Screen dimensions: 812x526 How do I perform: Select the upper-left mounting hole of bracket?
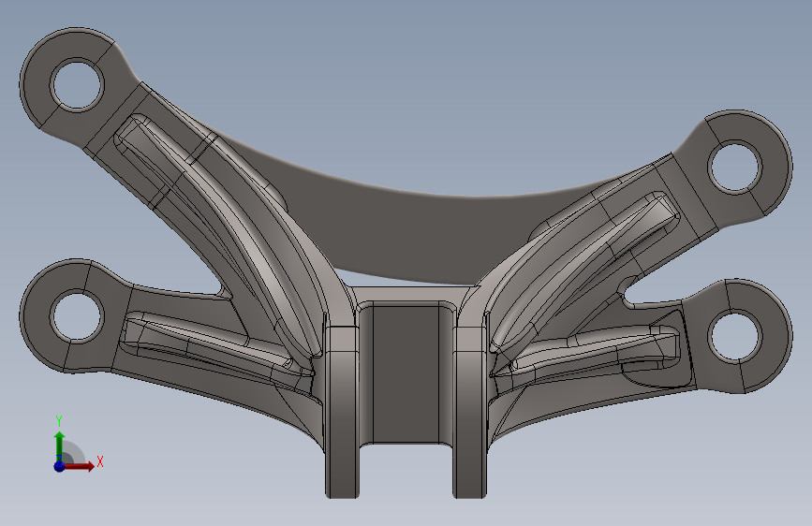(77, 85)
